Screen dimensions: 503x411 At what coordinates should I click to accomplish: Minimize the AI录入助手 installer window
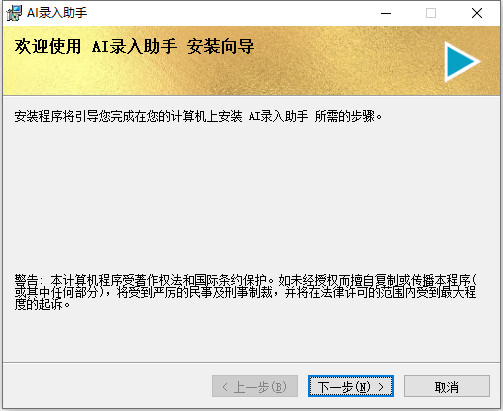[x=386, y=13]
